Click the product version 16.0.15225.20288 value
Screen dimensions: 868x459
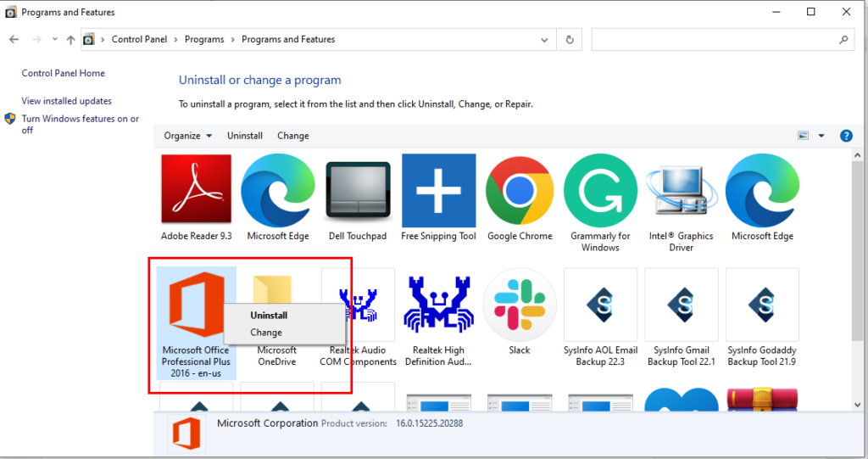(x=430, y=423)
